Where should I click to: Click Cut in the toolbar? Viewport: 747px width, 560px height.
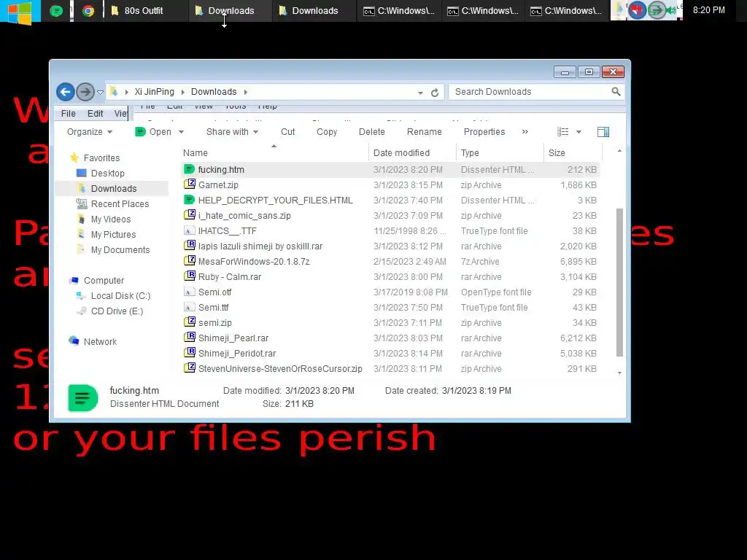287,132
